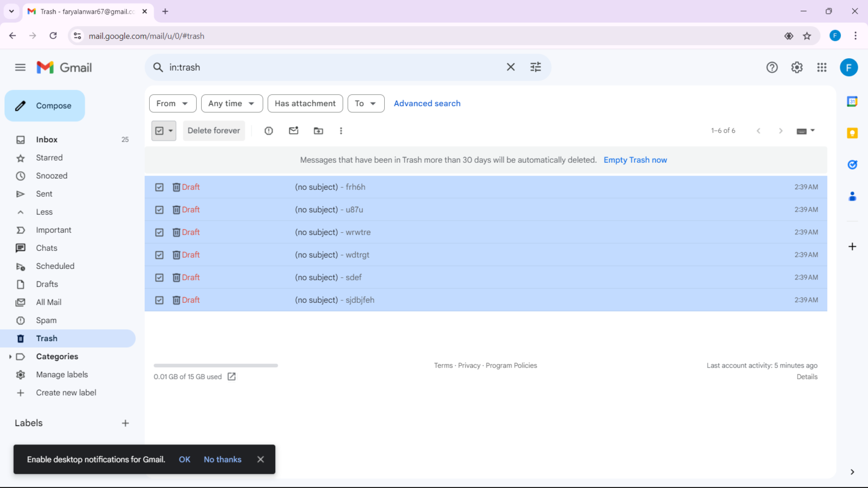Open the Any time filter dropdown
The height and width of the screenshot is (488, 868).
click(232, 103)
